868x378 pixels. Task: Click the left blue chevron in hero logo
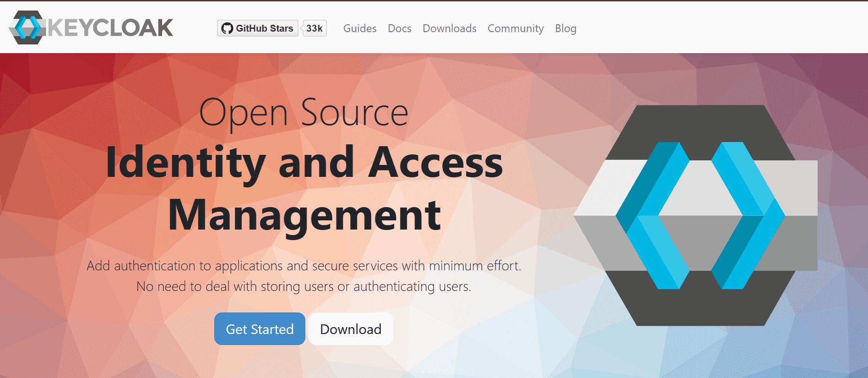[651, 215]
